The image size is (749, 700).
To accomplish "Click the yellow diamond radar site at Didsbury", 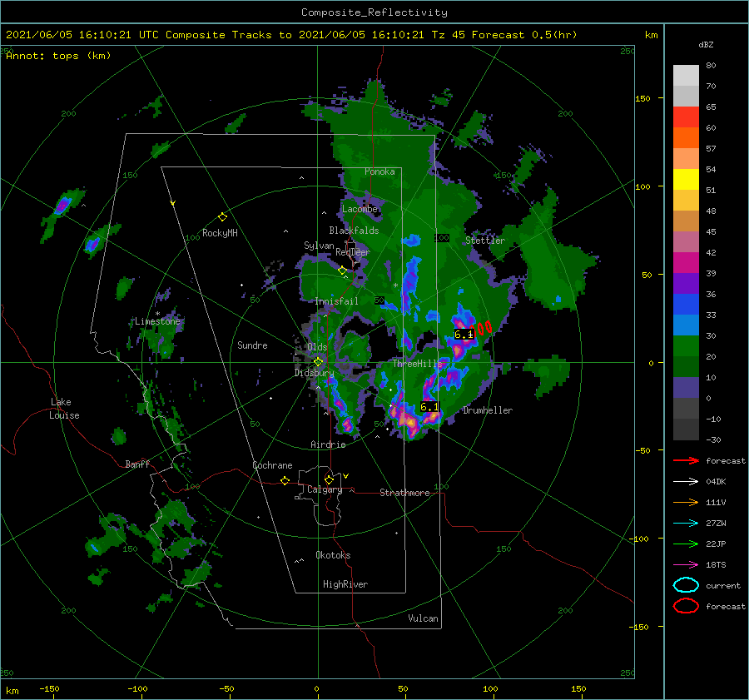I will [x=318, y=362].
